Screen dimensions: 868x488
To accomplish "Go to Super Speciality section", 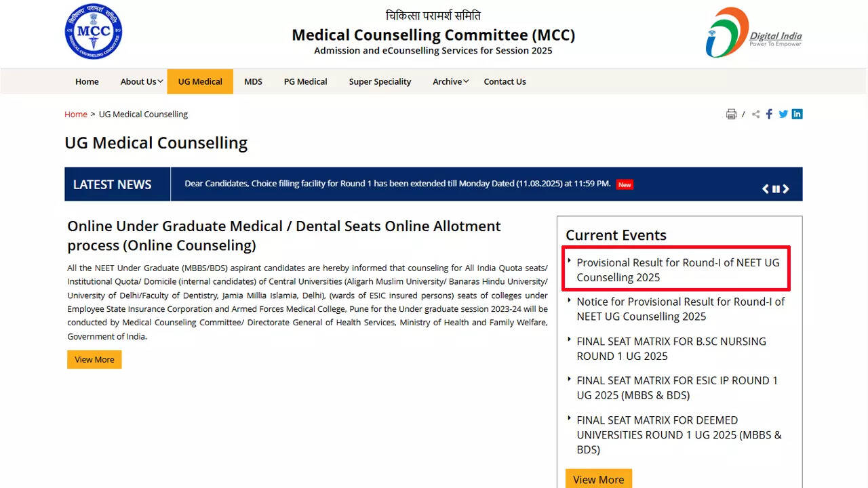I will pyautogui.click(x=380, y=81).
